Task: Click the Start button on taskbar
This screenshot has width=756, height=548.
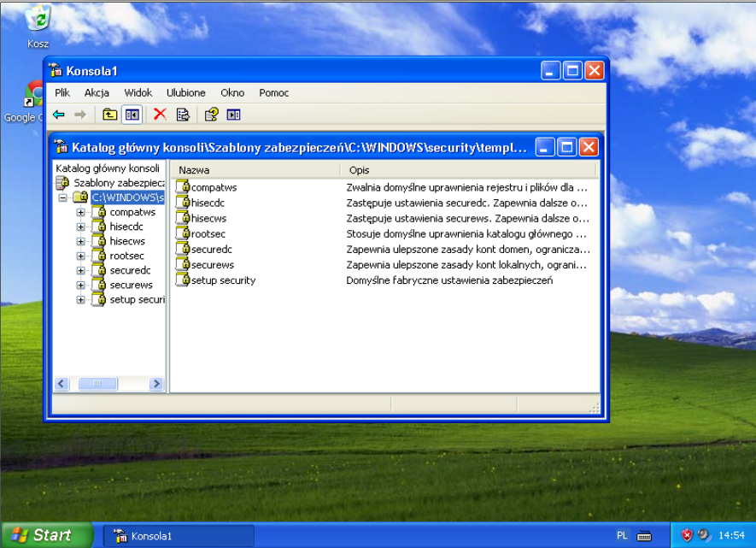Action: pos(46,535)
